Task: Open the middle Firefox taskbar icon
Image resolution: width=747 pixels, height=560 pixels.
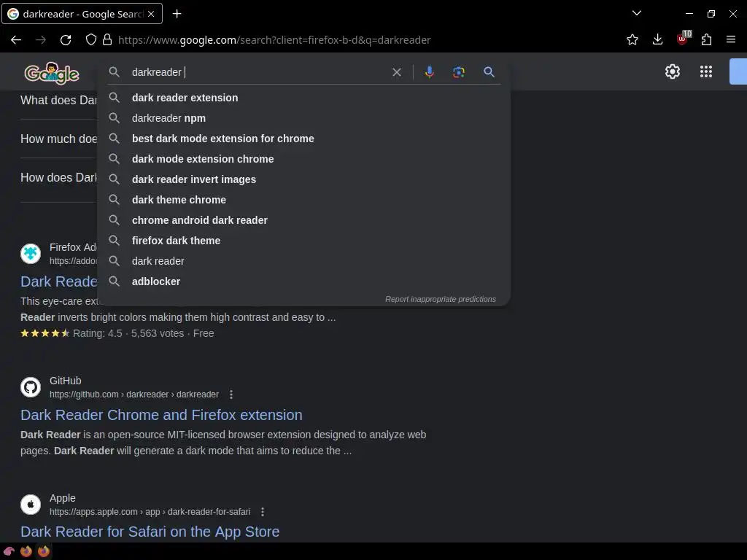Action: click(26, 551)
